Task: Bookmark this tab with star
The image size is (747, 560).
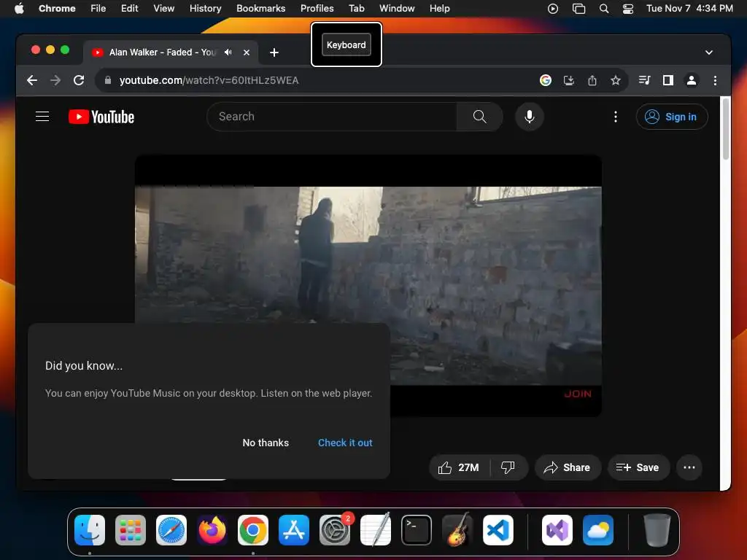Action: click(x=616, y=80)
